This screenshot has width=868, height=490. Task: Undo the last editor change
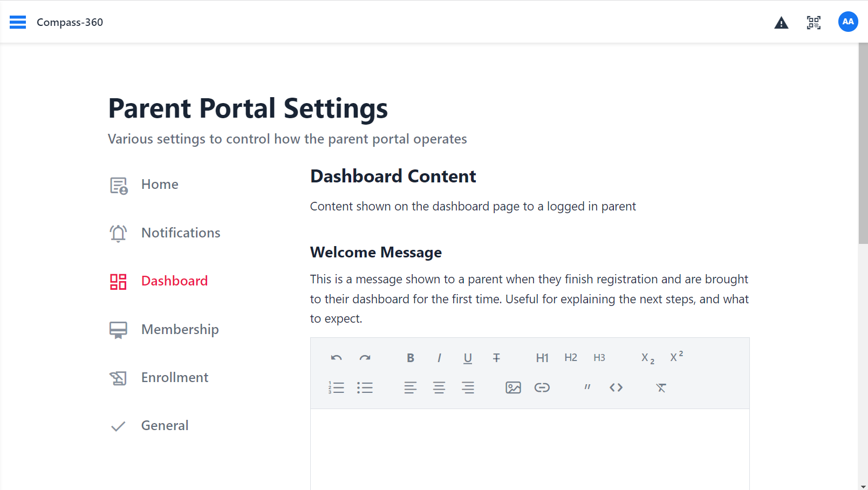point(336,358)
